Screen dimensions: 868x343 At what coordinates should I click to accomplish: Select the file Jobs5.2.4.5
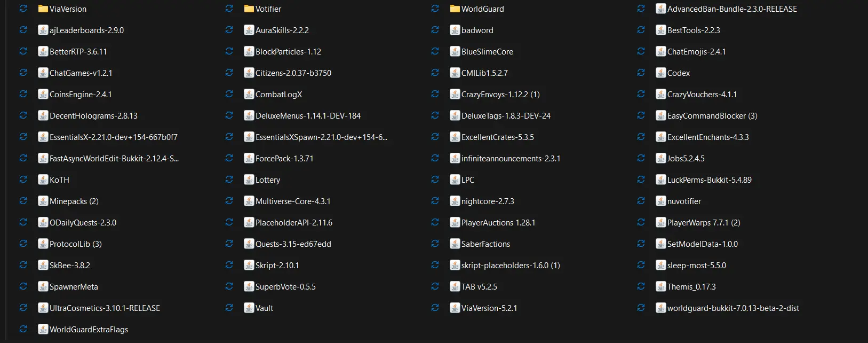[686, 159]
